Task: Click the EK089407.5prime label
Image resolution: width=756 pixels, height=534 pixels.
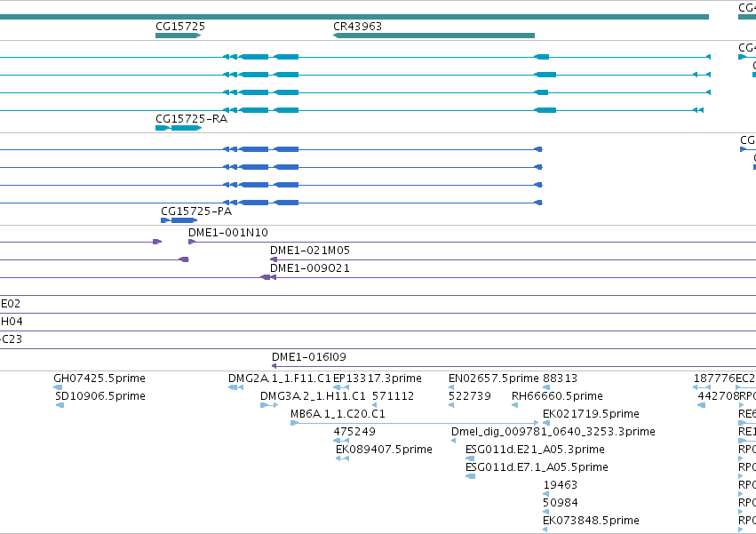Action: tap(385, 450)
